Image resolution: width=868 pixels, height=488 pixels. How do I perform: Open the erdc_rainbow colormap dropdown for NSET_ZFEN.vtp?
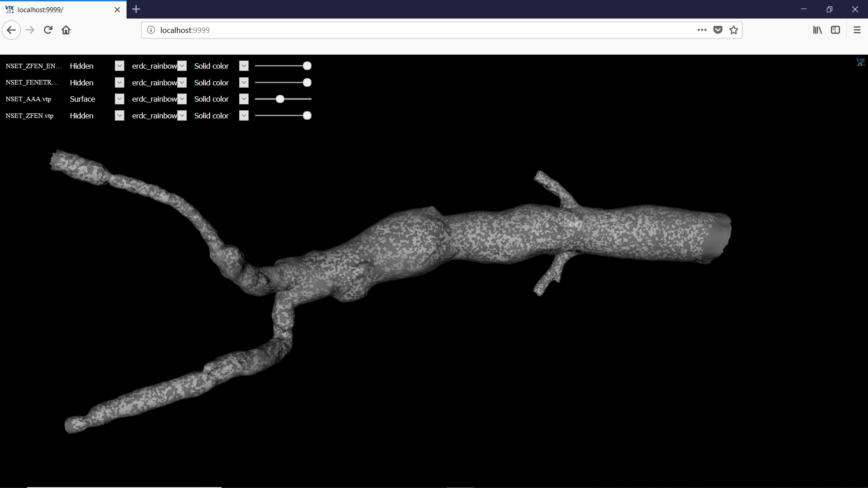click(x=182, y=116)
